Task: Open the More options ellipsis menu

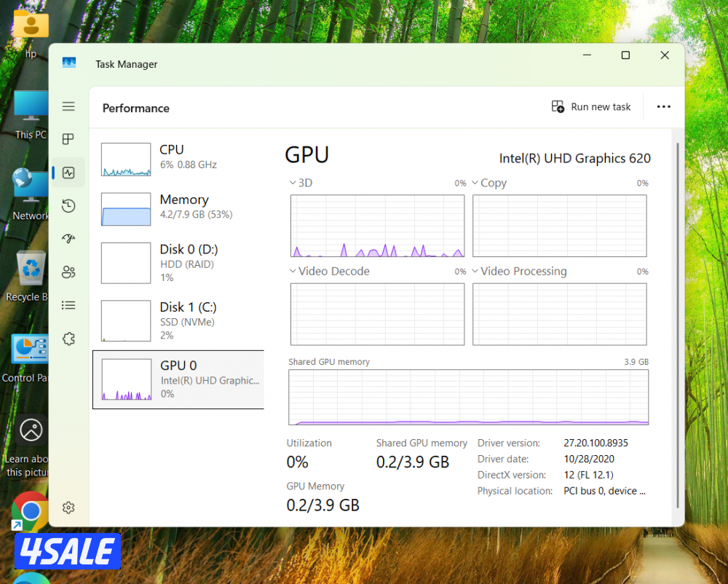Action: [x=663, y=106]
